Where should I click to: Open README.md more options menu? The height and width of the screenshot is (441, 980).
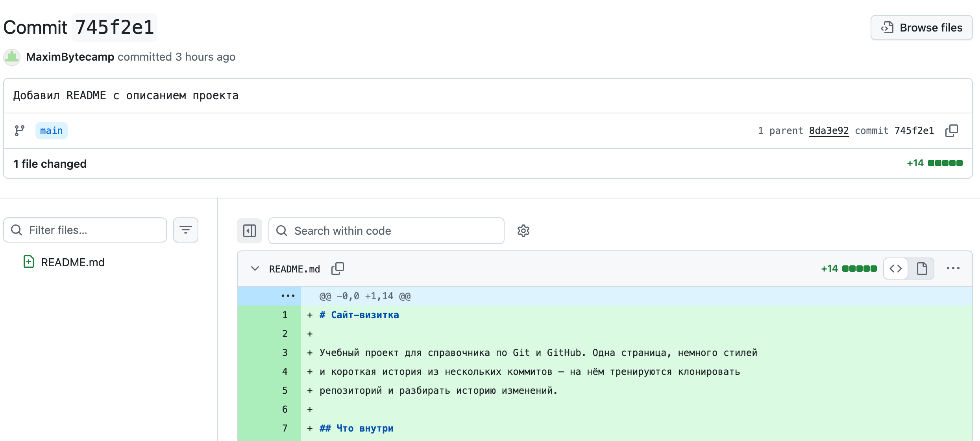point(953,269)
